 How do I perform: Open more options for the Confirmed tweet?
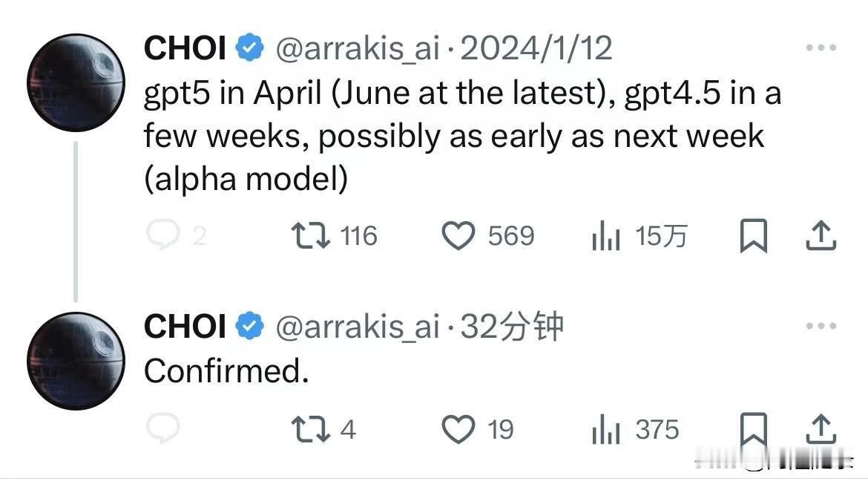pos(821,326)
